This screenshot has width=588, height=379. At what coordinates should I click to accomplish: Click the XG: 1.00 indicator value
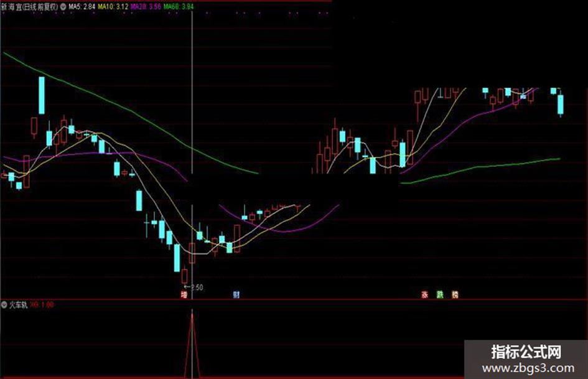[x=42, y=305]
